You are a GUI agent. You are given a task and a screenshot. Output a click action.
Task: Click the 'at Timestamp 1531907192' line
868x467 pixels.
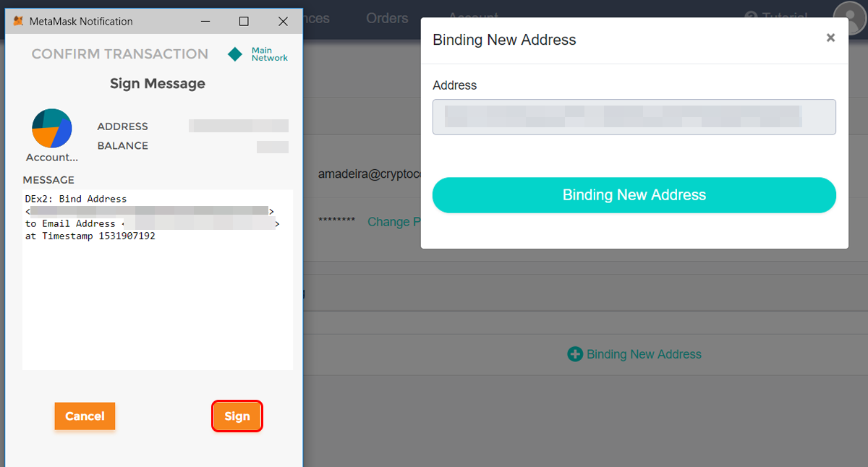[x=90, y=236]
